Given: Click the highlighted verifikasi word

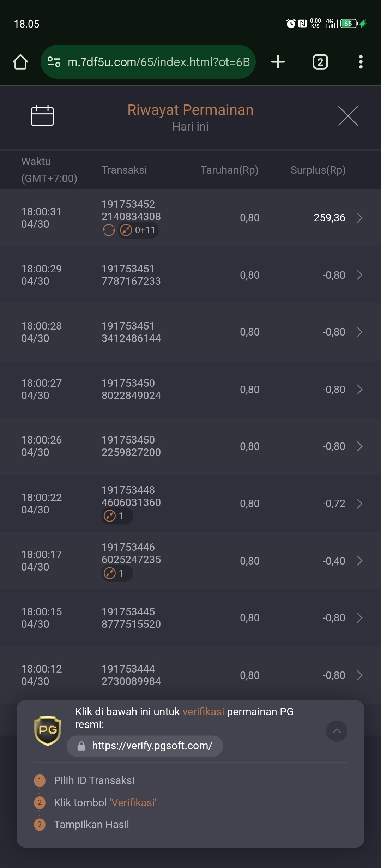Looking at the screenshot, I should click(204, 712).
